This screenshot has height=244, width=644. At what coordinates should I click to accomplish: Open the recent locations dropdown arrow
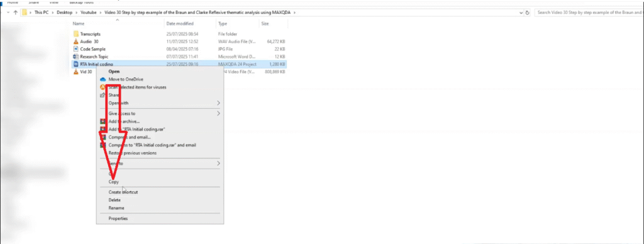point(8,13)
